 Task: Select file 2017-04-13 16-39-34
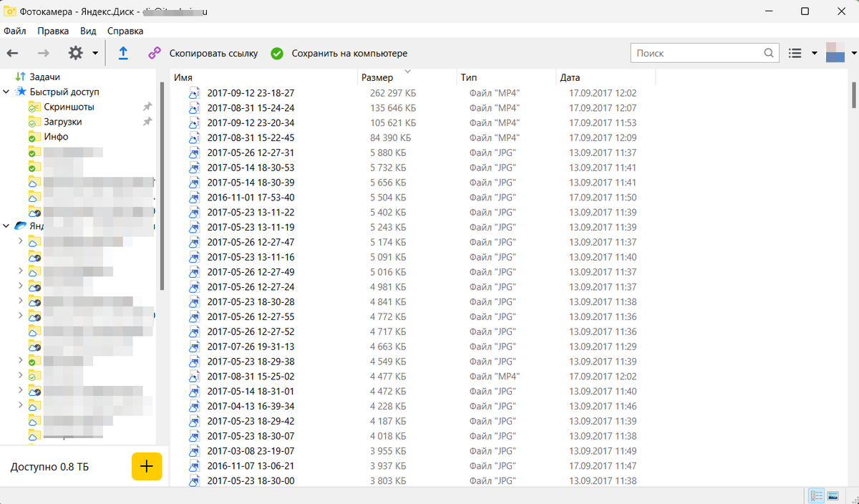[x=251, y=407]
